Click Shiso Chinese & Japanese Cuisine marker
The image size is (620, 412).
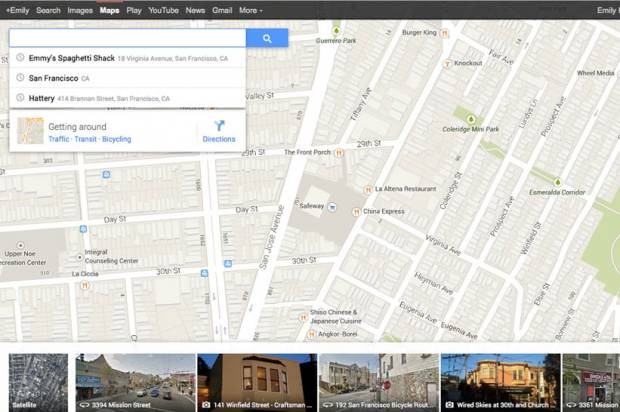(303, 318)
